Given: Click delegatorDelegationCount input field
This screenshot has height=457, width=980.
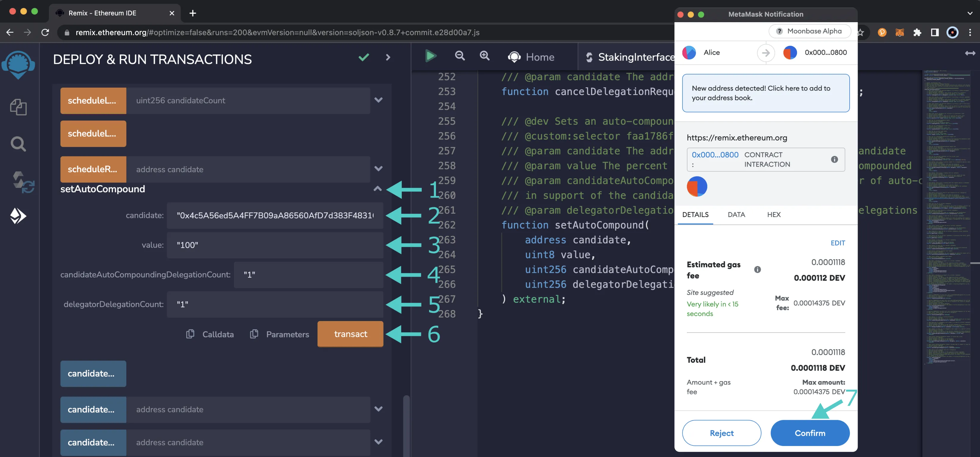Looking at the screenshot, I should coord(275,304).
